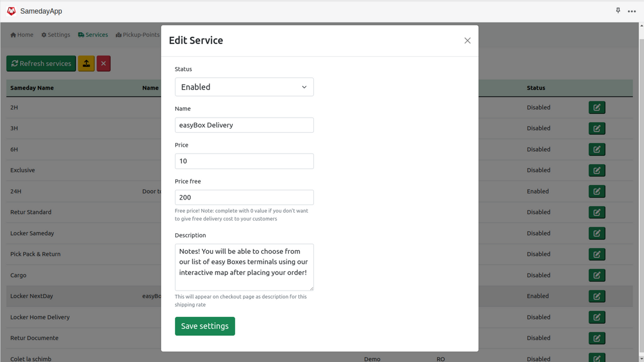Click inside the Name field
The image size is (644, 362).
coord(244,125)
